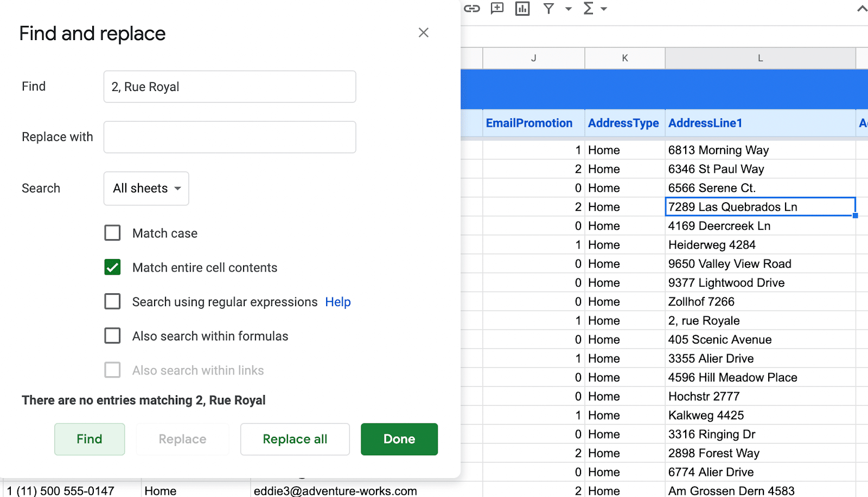Screen dimensions: 868x497
Task: Select cell Hochstr 2777
Action: 760,397
